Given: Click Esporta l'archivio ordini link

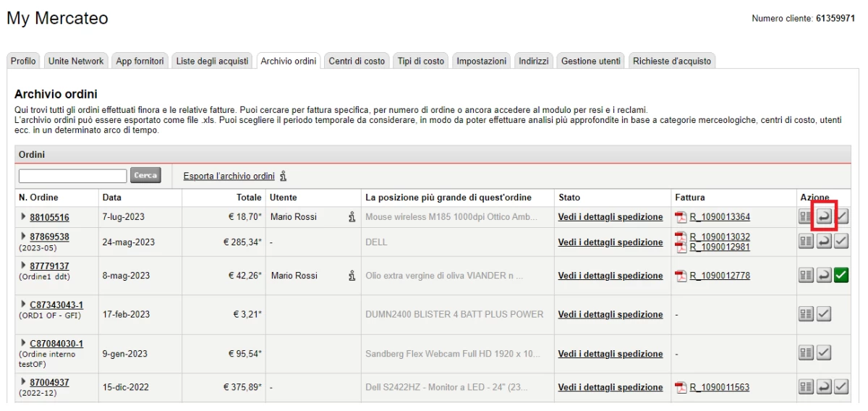Looking at the screenshot, I should tap(229, 176).
